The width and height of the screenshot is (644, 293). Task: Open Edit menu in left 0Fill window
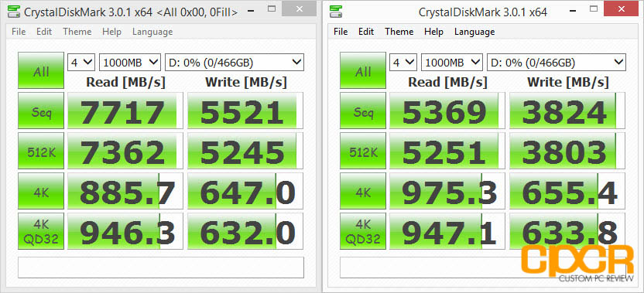click(x=44, y=32)
